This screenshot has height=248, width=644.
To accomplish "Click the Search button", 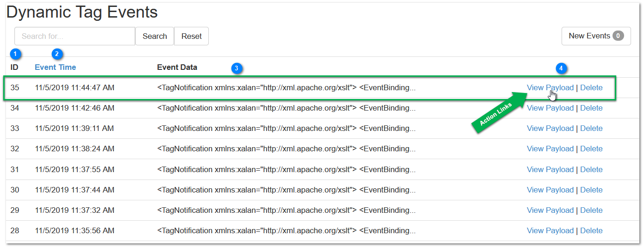I will pyautogui.click(x=155, y=36).
